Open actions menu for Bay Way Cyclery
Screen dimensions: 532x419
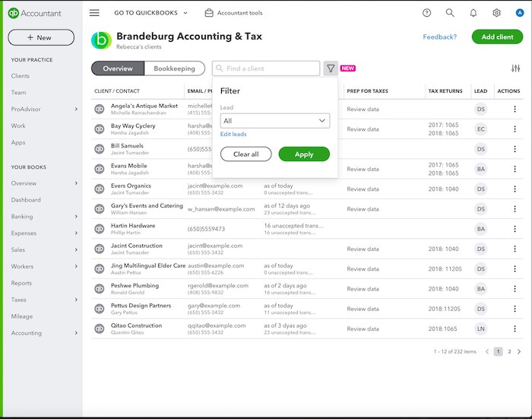(515, 129)
